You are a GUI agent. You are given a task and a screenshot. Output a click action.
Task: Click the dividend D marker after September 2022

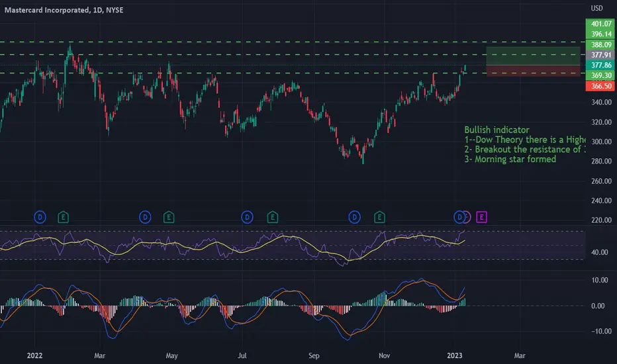[x=354, y=217]
